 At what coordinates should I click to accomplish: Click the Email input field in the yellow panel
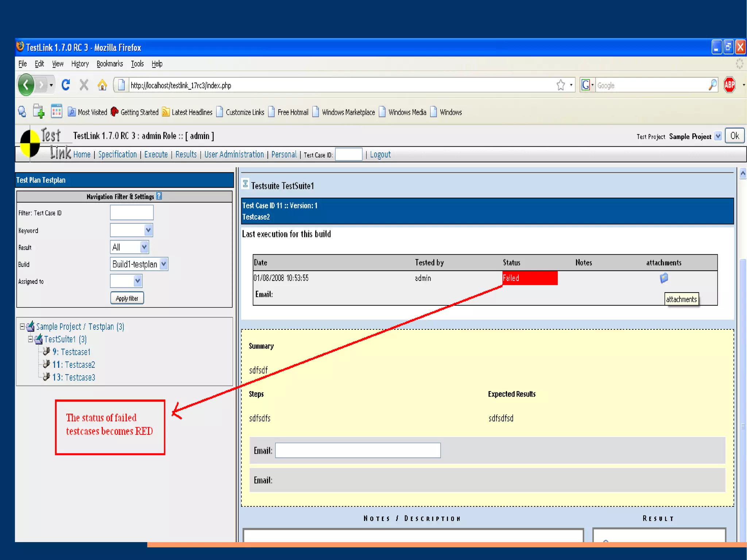click(358, 450)
